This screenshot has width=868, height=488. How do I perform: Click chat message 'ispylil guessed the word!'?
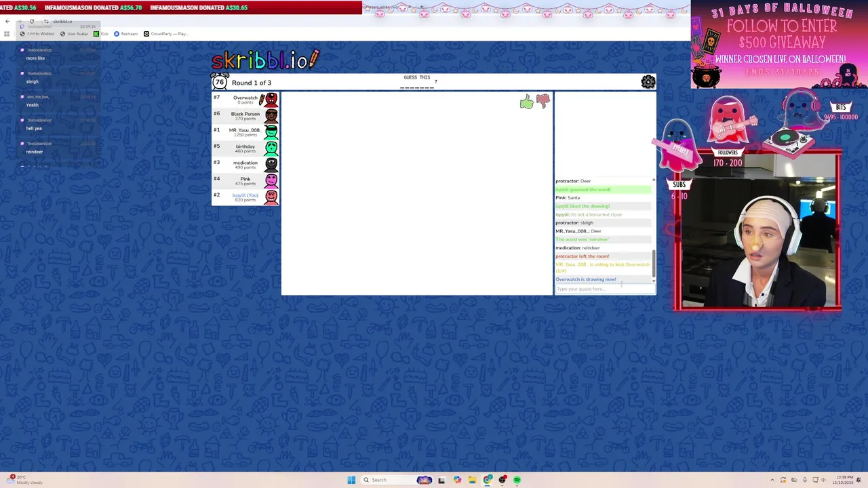click(583, 190)
